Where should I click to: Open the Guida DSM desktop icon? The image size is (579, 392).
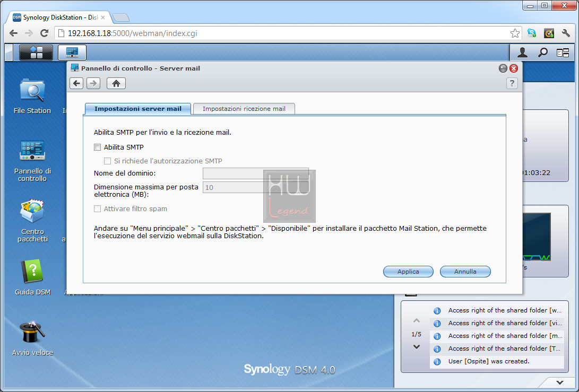(32, 277)
